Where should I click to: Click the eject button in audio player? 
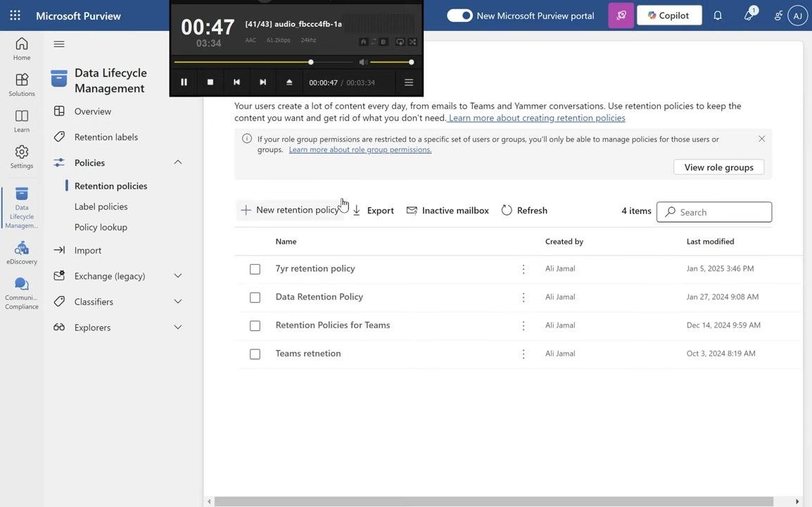(289, 82)
